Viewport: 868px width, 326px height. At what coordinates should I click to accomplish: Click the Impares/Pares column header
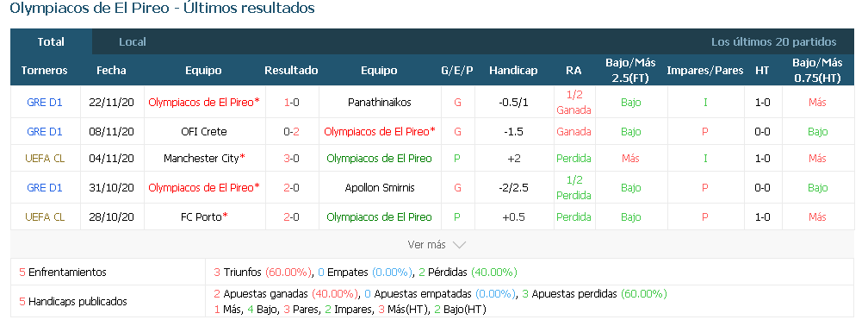click(704, 71)
